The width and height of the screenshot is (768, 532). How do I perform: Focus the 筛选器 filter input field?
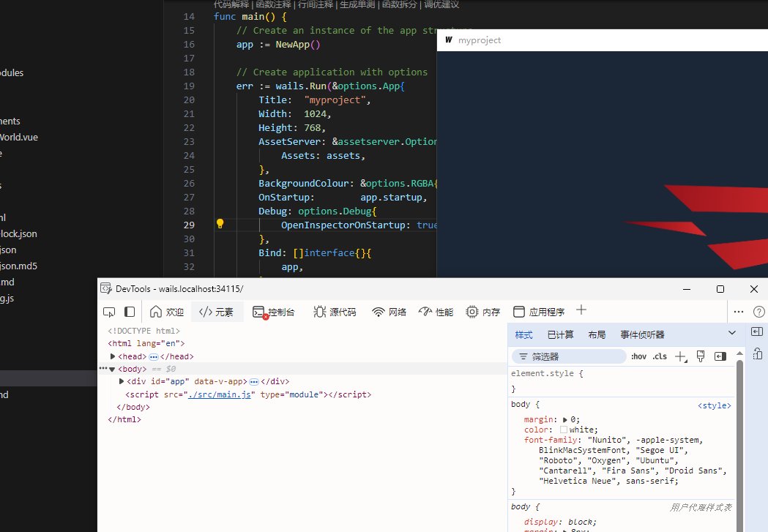point(569,356)
